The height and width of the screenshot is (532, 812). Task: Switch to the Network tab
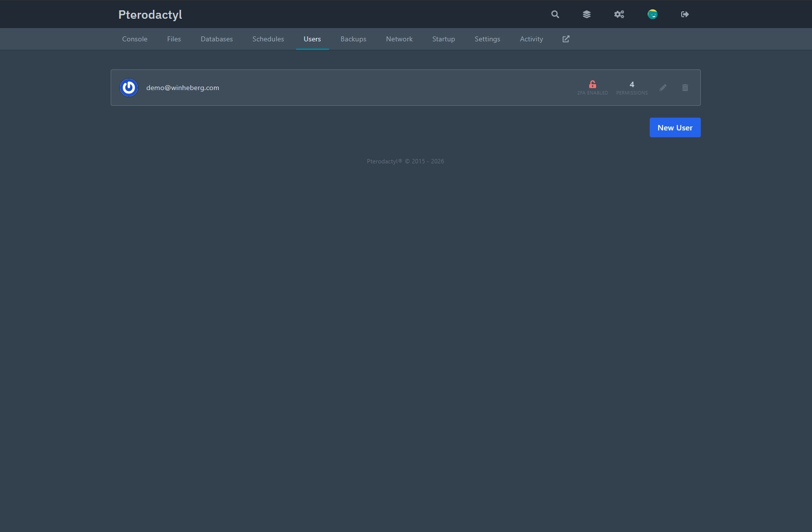(x=399, y=39)
